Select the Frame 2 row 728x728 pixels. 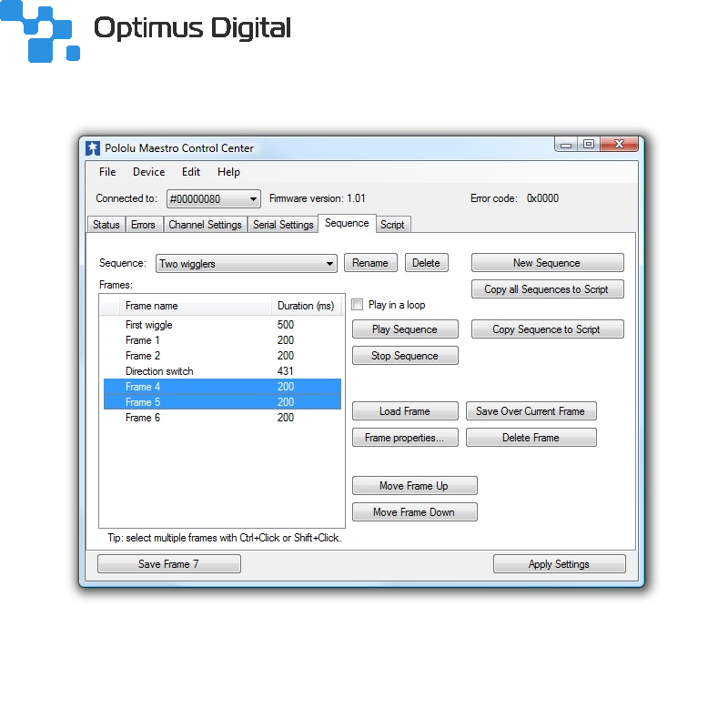pyautogui.click(x=222, y=356)
